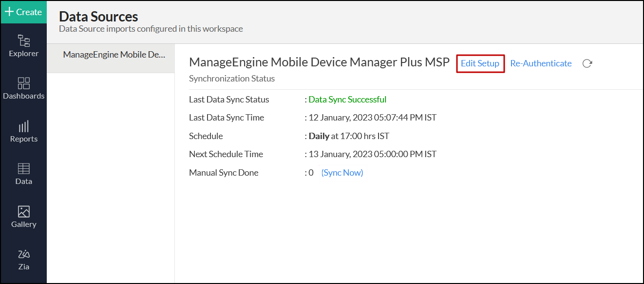Click the Edit Setup link
Viewport: 644px width, 284px height.
(x=480, y=63)
